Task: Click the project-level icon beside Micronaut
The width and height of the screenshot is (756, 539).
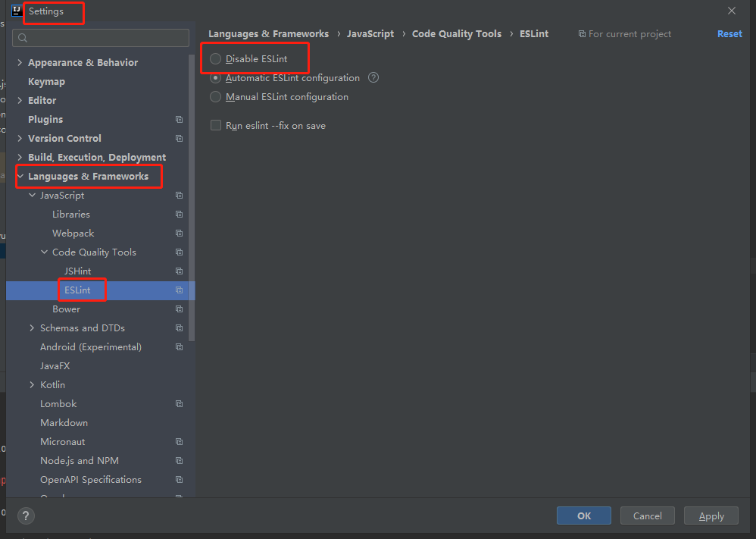Action: tap(179, 441)
